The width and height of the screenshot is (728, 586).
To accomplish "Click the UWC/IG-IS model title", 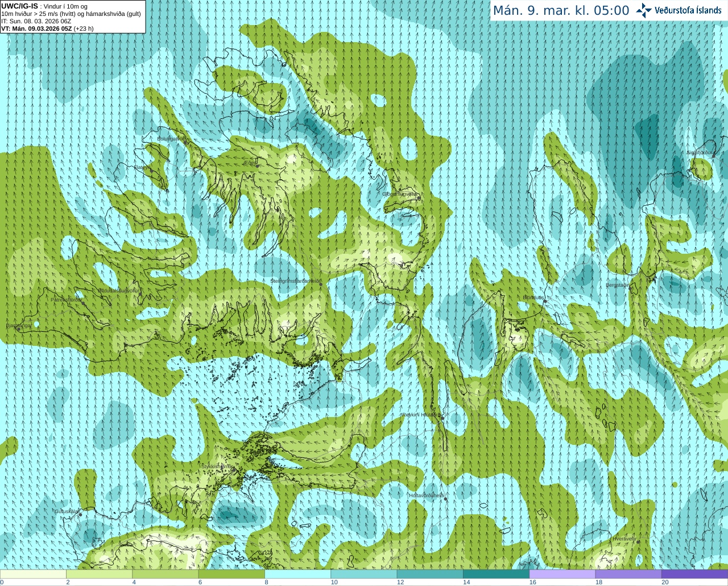I will (20, 6).
